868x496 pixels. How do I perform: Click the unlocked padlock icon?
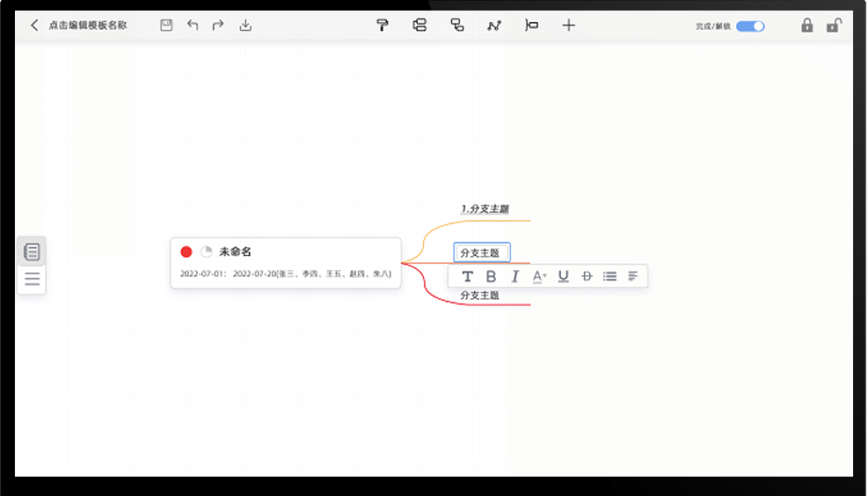[835, 25]
